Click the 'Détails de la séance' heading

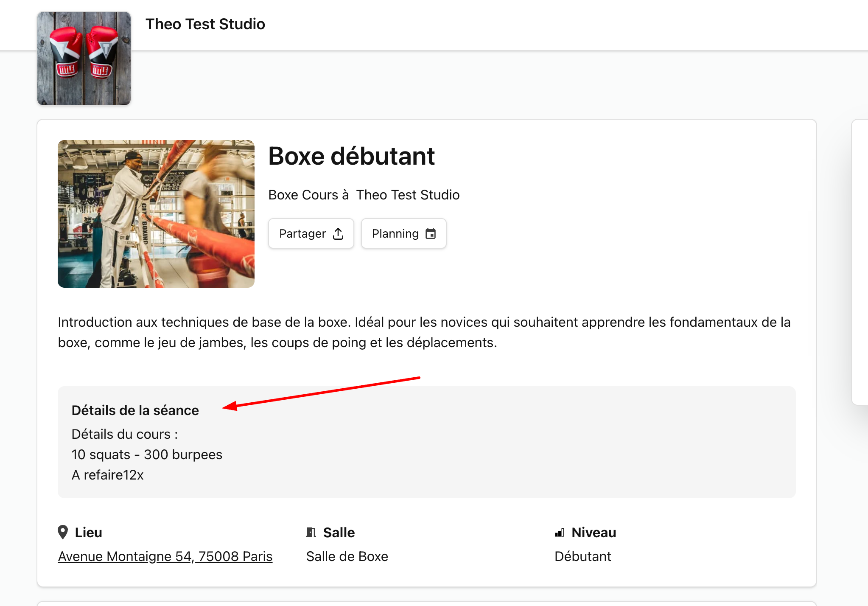pos(135,410)
